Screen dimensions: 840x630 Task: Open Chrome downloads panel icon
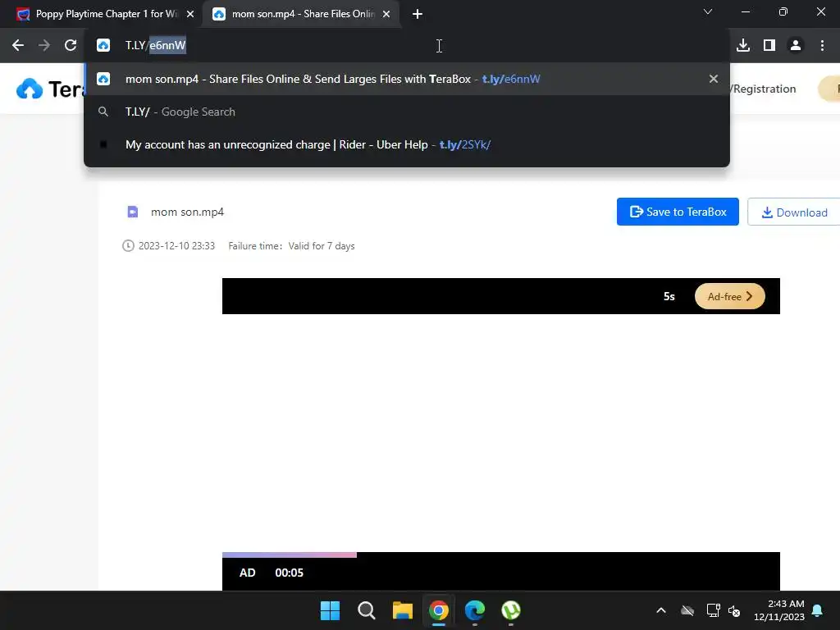(x=743, y=46)
